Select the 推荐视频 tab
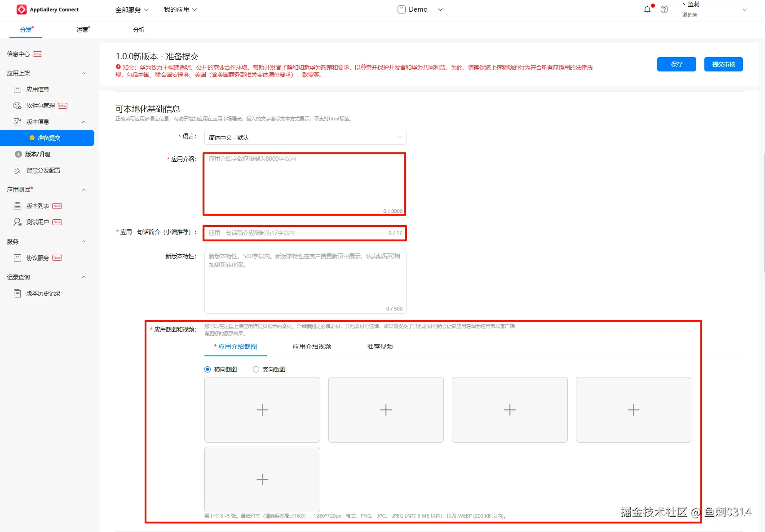765x532 pixels. 380,346
